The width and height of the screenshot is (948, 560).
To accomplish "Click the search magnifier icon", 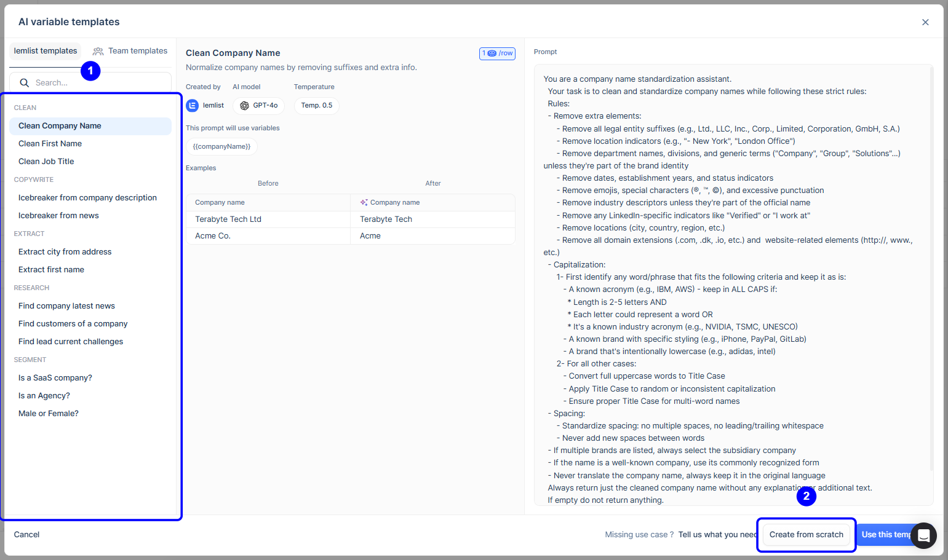I will (25, 83).
